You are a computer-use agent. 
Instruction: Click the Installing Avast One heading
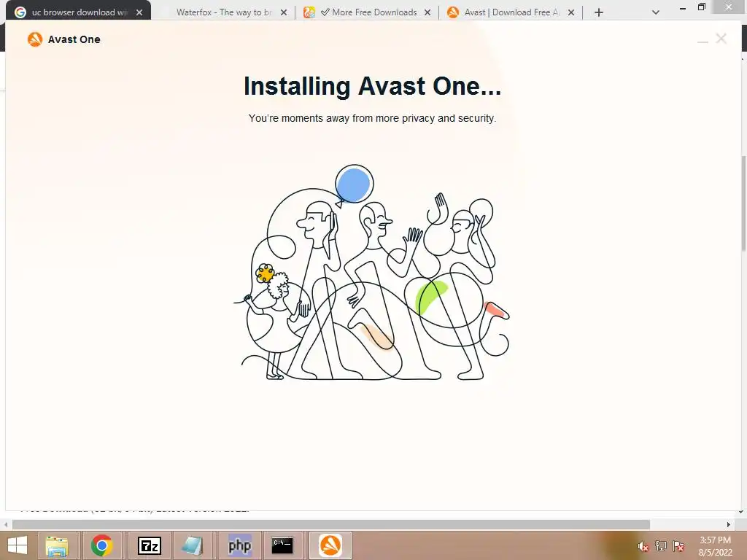372,86
